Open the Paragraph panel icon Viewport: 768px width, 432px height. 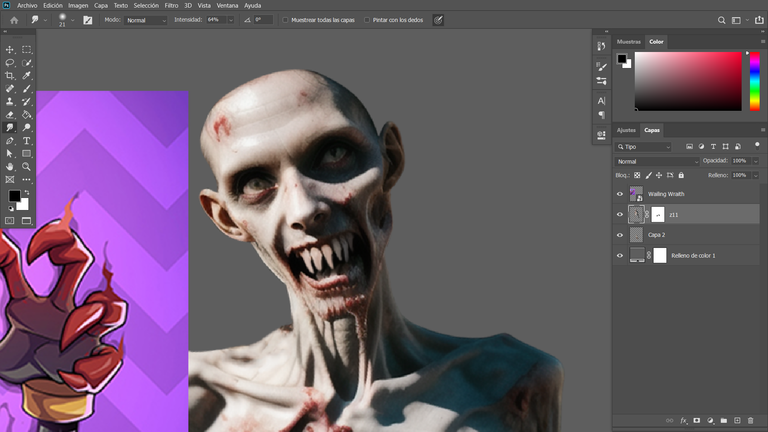tap(601, 115)
